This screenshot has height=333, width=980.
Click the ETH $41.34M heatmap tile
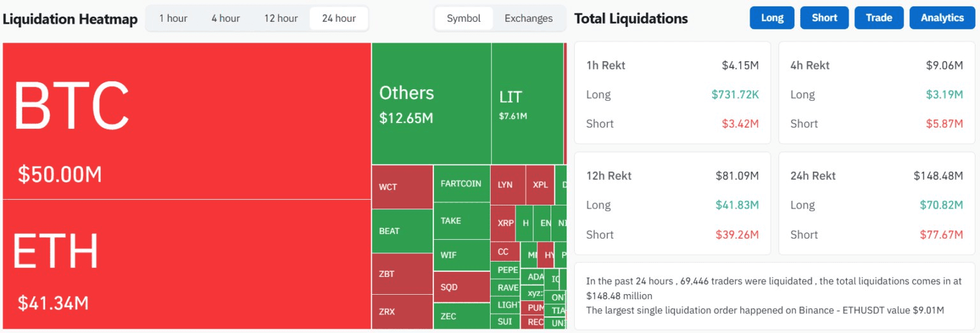pyautogui.click(x=186, y=264)
